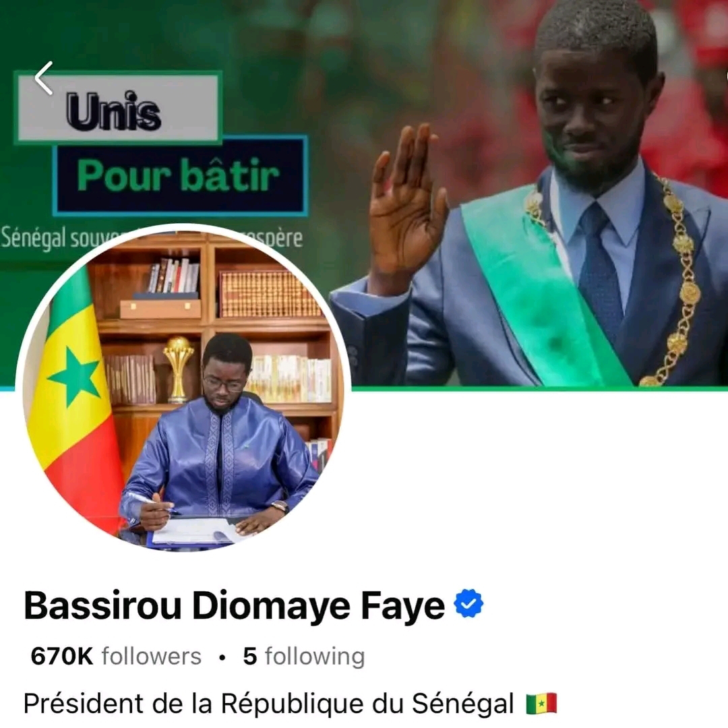728x728 pixels.
Task: Open the 670K followers list
Action: [116, 656]
